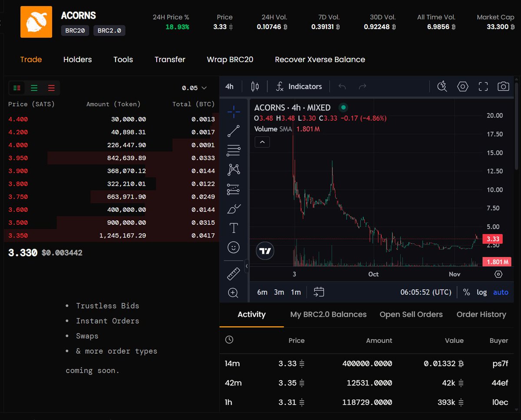Open the emoji icons tool
The image size is (521, 420).
(x=234, y=247)
